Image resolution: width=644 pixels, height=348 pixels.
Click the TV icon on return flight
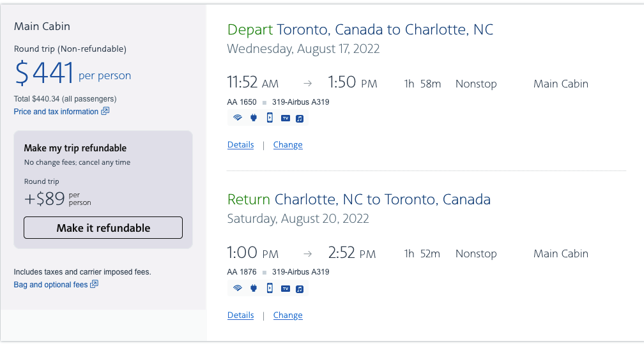tap(286, 289)
